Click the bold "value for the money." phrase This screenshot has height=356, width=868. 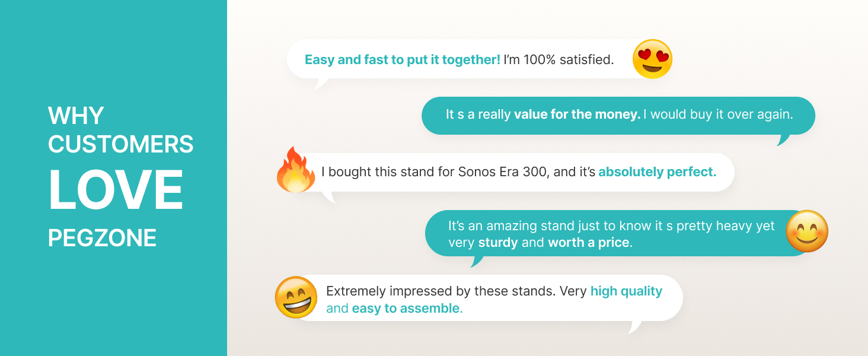[x=577, y=115]
